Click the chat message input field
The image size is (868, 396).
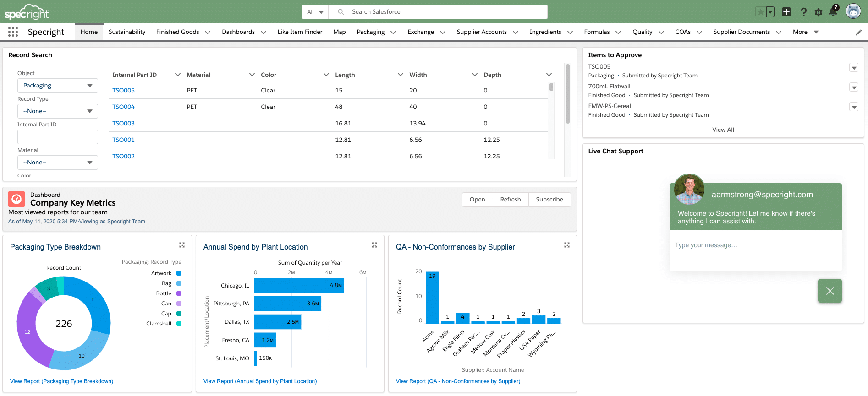click(755, 251)
